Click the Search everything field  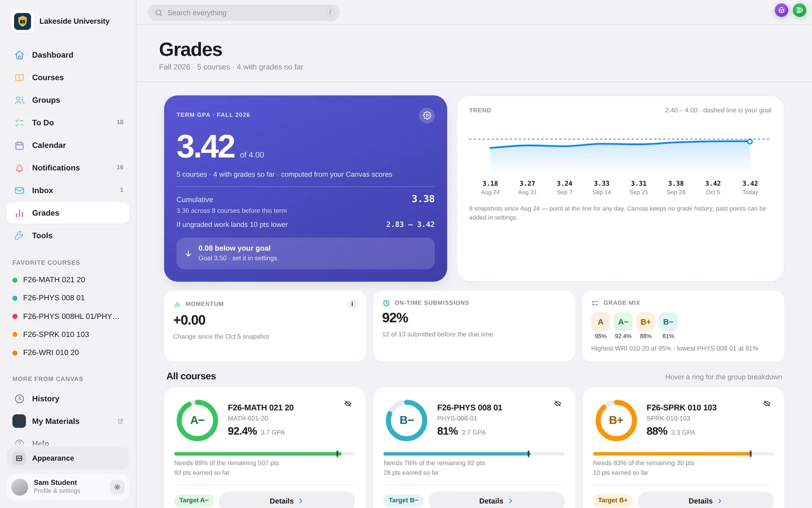[x=244, y=13]
